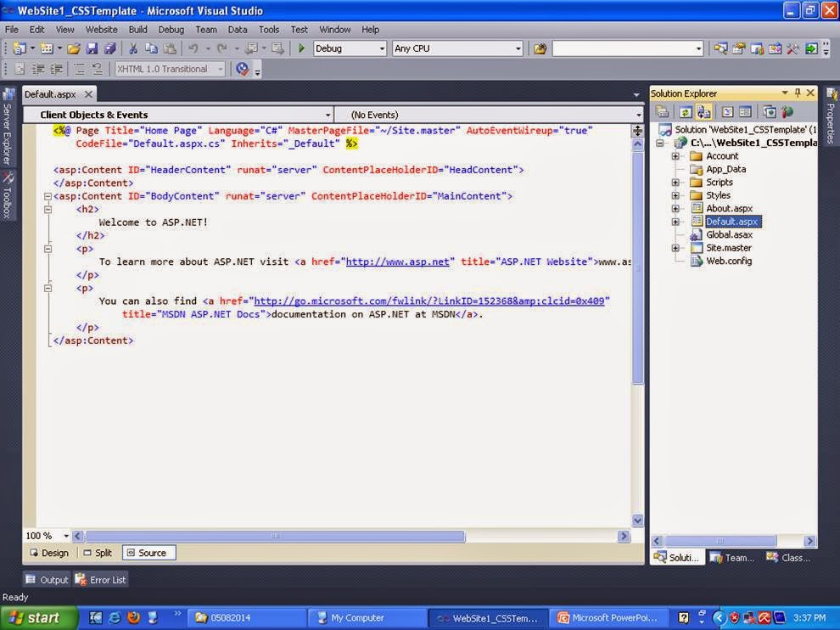Switch to Design view of the page
The width and height of the screenshot is (840, 630).
(51, 553)
